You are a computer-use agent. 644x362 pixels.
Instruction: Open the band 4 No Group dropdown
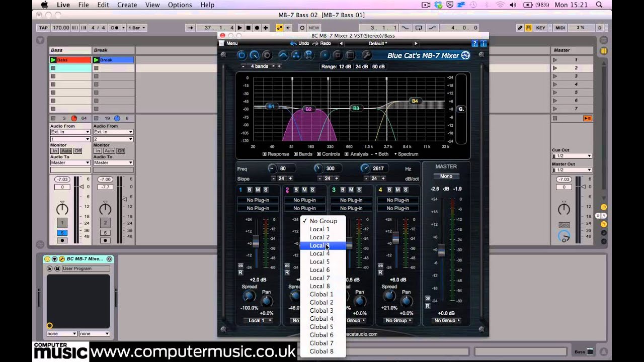(398, 320)
